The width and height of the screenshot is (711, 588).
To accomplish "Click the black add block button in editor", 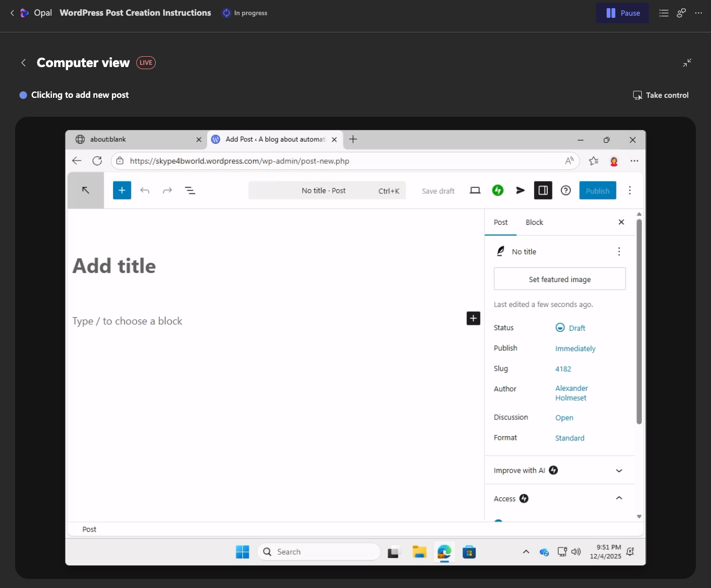I will pyautogui.click(x=473, y=318).
